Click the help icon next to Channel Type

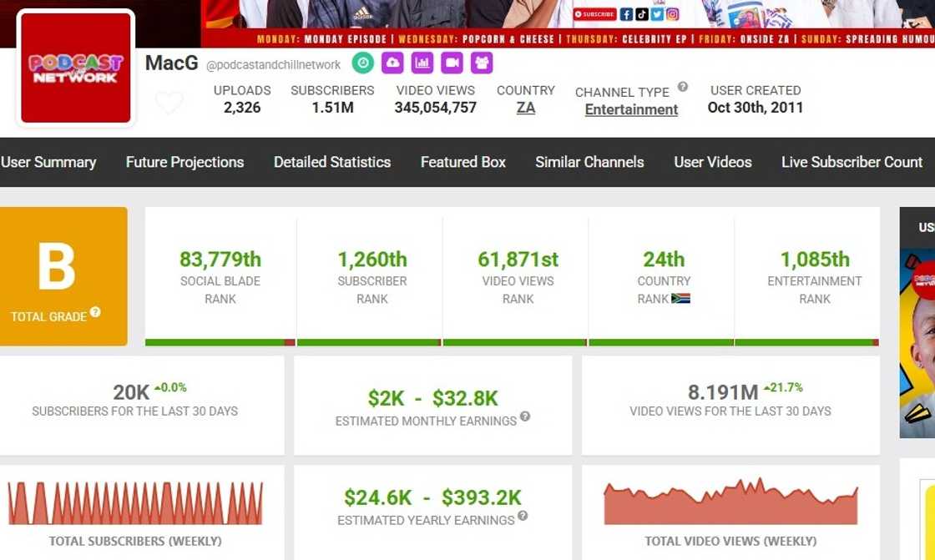[x=683, y=87]
